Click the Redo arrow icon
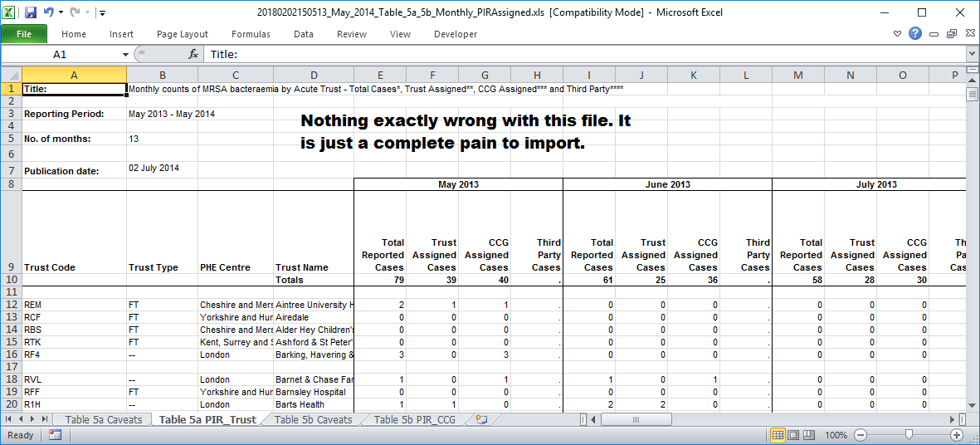Image resolution: width=980 pixels, height=445 pixels. coord(75,12)
